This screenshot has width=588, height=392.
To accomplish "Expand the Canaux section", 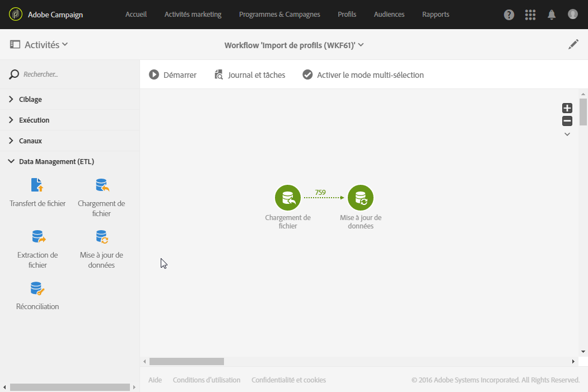I will [70, 141].
